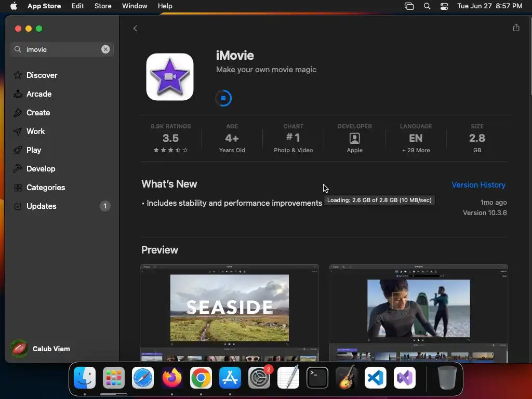The width and height of the screenshot is (532, 399).
Task: Click the 3.5 star ratings section
Action: coord(170,139)
